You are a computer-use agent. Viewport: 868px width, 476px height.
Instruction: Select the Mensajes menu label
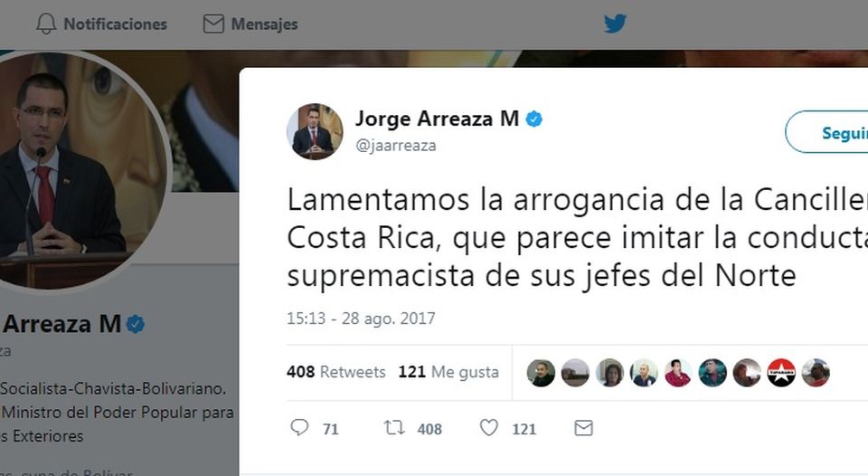point(264,24)
